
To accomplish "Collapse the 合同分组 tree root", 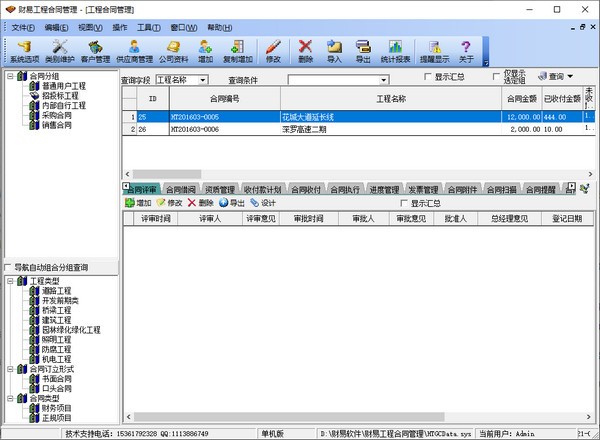I will pyautogui.click(x=11, y=76).
